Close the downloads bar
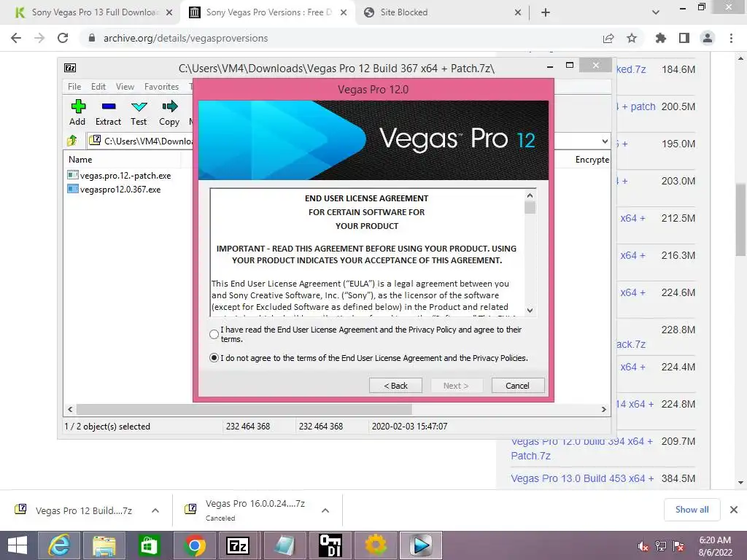The image size is (747, 560). tap(734, 510)
